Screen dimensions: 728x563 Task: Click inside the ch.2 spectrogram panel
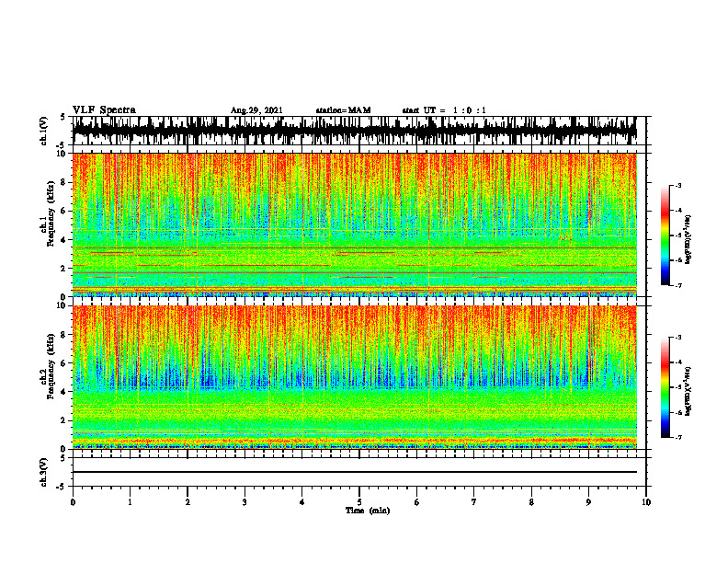(x=354, y=377)
